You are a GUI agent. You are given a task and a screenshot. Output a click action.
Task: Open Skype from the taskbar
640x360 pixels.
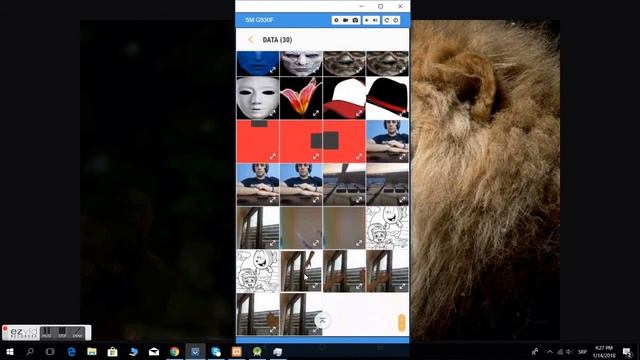tap(216, 351)
